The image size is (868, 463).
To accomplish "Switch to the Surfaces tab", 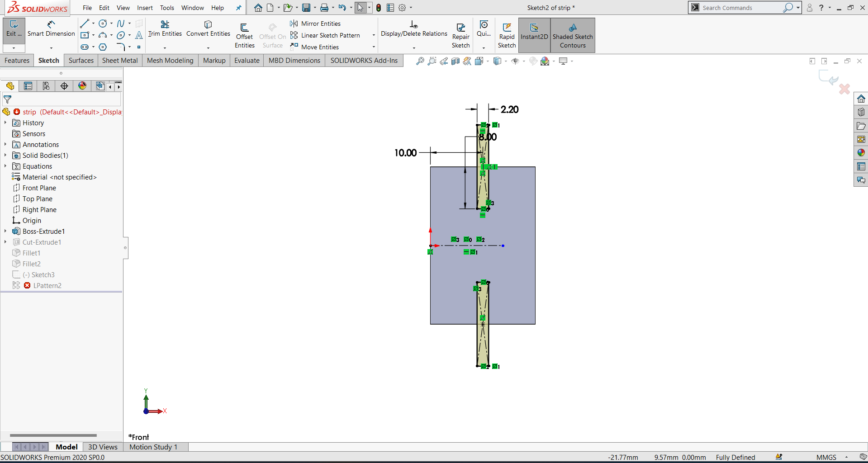I will (81, 61).
